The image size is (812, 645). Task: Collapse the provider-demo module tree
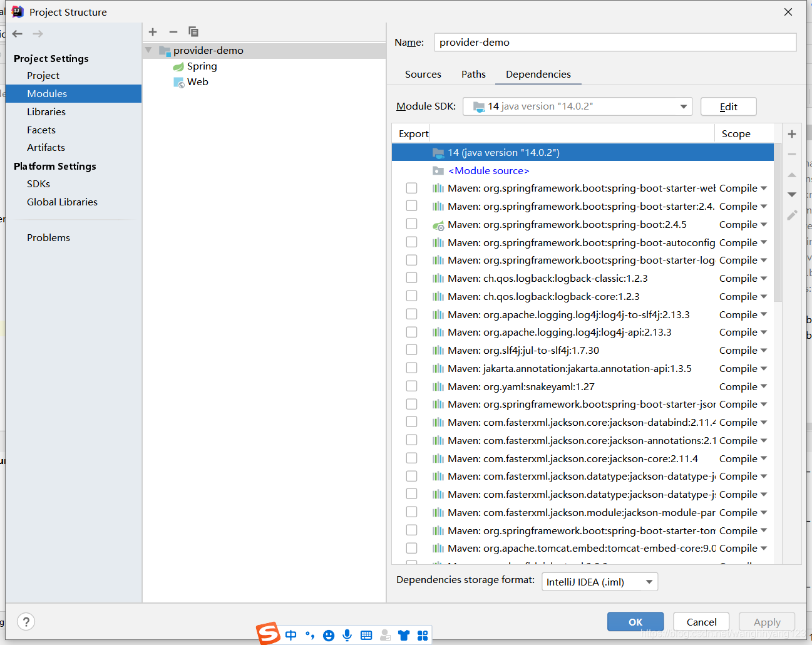(148, 50)
